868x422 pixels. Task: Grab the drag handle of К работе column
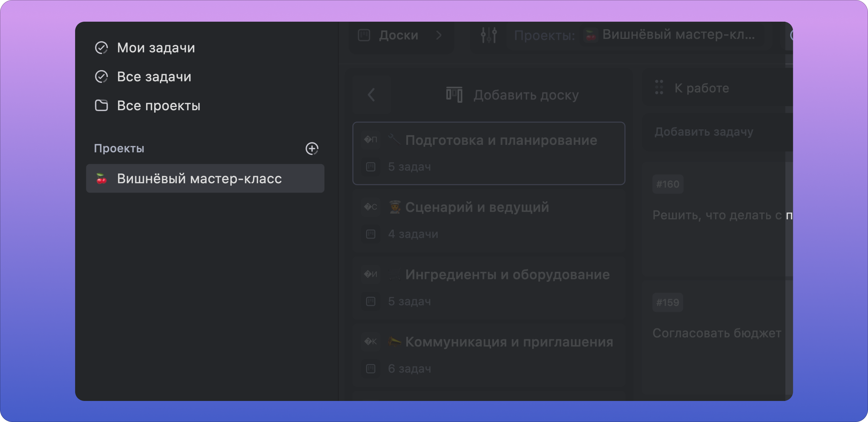tap(659, 87)
